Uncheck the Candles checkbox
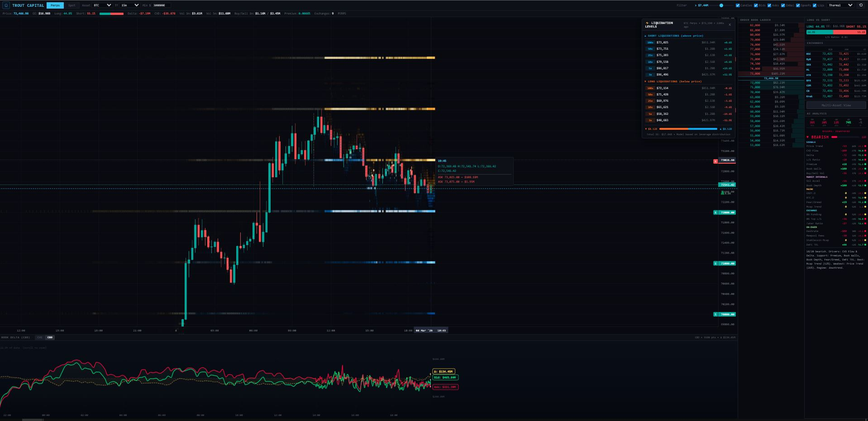Screen dimensions: 868x421 point(738,5)
